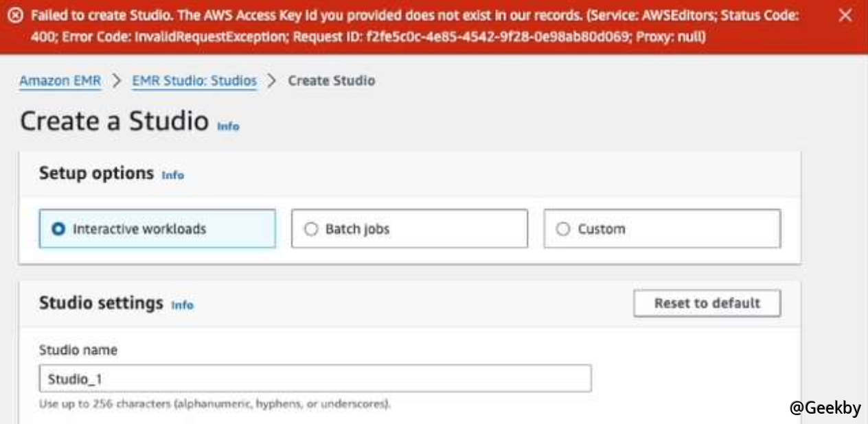Open EMR Studio: Studios breadcrumb link

click(194, 81)
